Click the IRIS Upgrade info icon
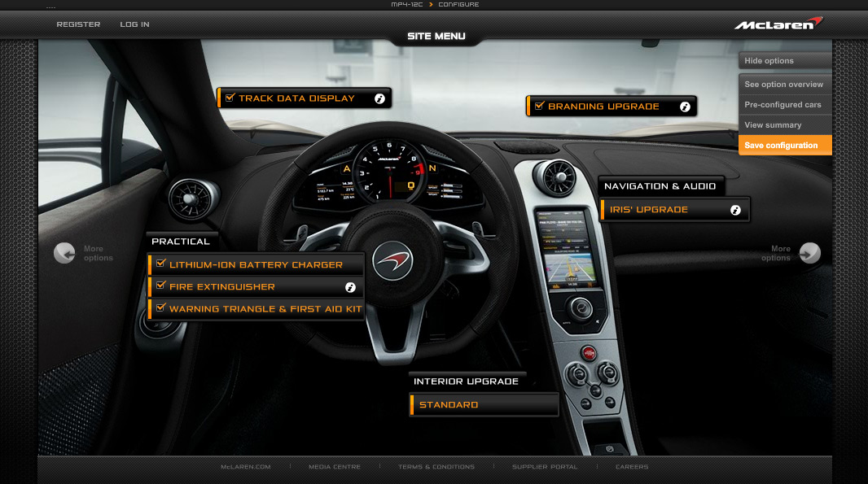The height and width of the screenshot is (484, 868). 735,210
